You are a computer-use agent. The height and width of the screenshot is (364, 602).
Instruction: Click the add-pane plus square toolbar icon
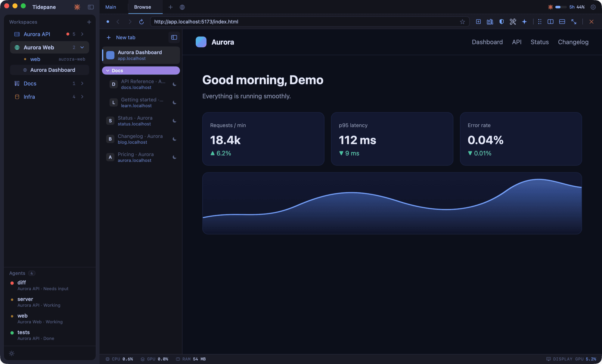coord(478,22)
